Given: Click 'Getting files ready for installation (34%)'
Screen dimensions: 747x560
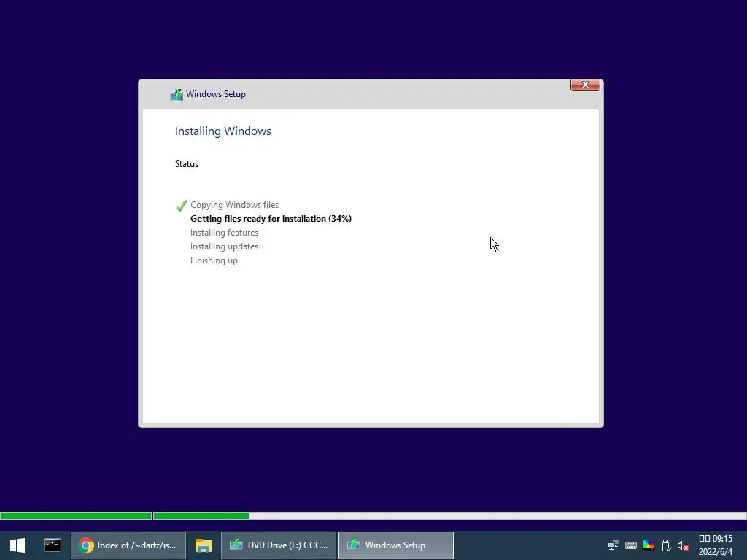Looking at the screenshot, I should (271, 219).
